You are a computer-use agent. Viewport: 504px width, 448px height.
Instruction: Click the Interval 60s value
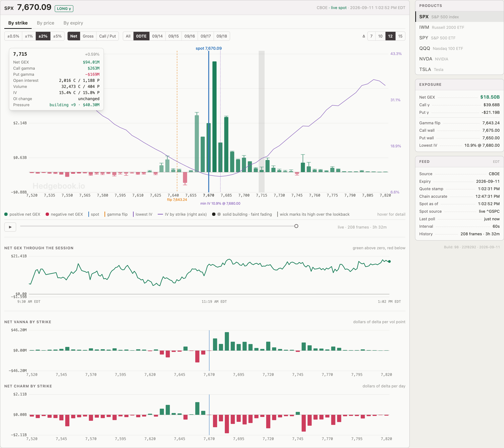click(x=496, y=226)
